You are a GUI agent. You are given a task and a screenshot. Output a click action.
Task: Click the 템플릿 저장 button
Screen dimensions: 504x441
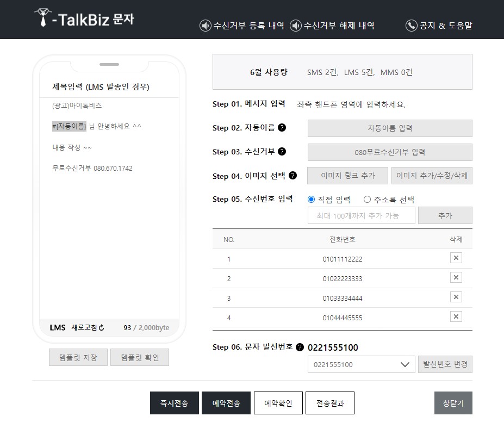coord(78,357)
